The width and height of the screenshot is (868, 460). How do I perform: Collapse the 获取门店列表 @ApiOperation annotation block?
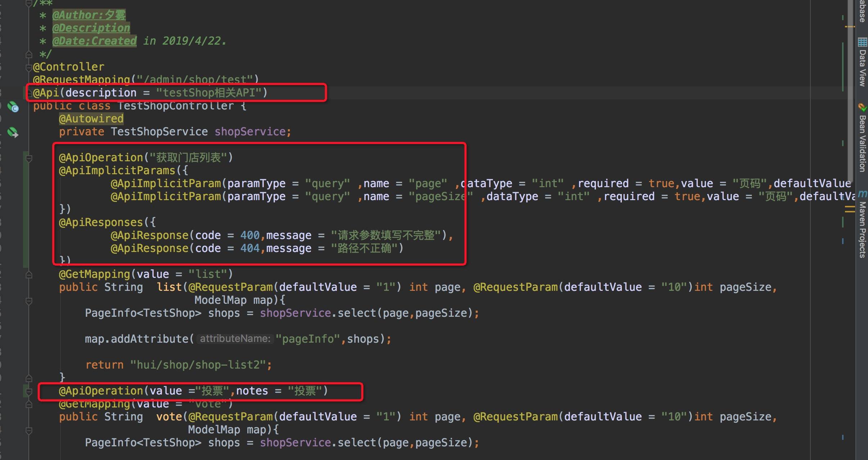pyautogui.click(x=29, y=158)
